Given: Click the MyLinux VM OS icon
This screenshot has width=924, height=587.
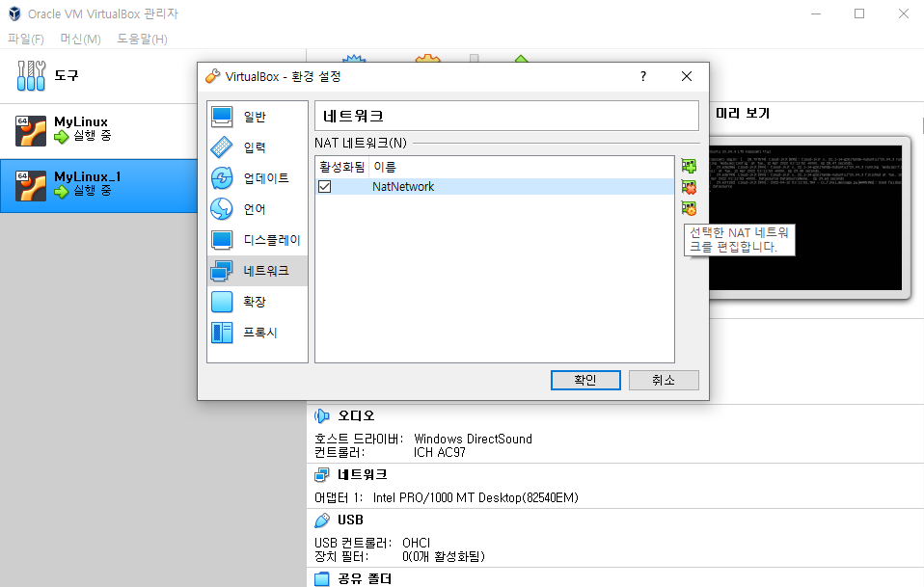Looking at the screenshot, I should coord(31,131).
